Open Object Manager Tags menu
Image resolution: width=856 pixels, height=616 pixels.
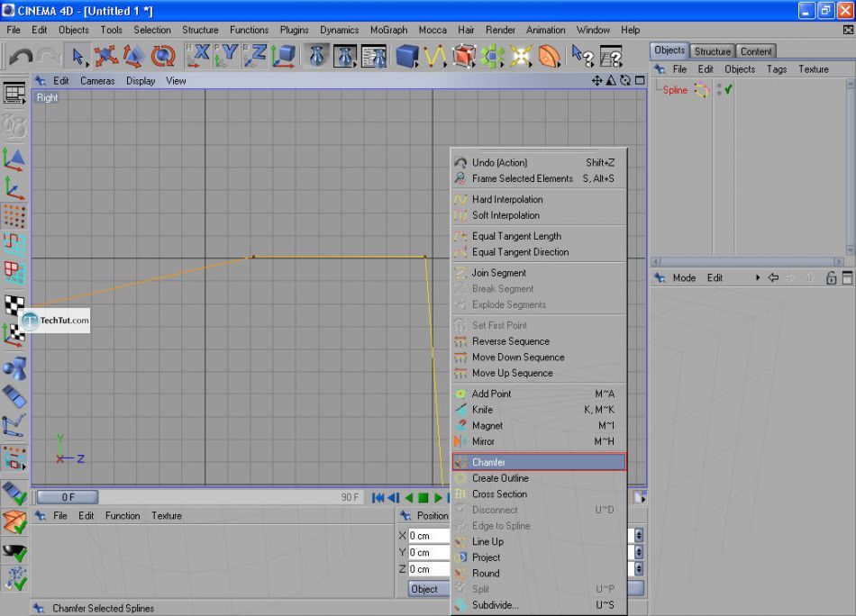tap(777, 69)
